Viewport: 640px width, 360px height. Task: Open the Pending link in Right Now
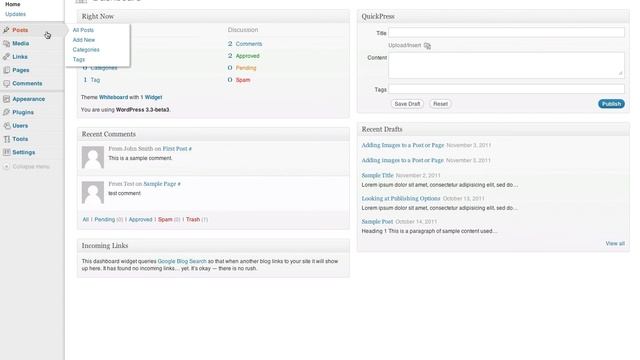[x=246, y=68]
